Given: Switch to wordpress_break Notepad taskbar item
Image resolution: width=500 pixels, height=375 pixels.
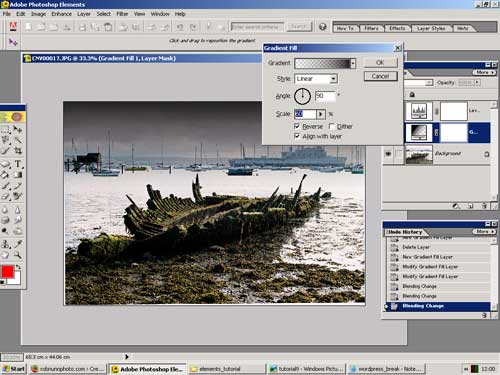Looking at the screenshot, I should [387, 369].
